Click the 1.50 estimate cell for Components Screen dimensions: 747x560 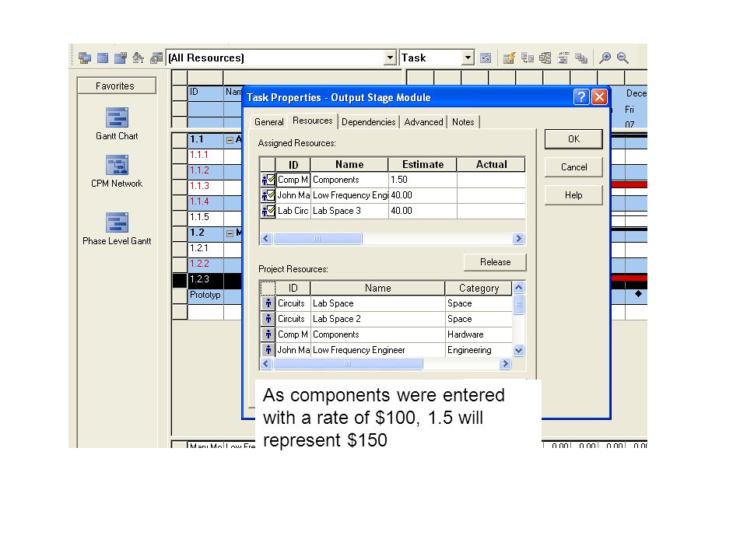pos(423,180)
